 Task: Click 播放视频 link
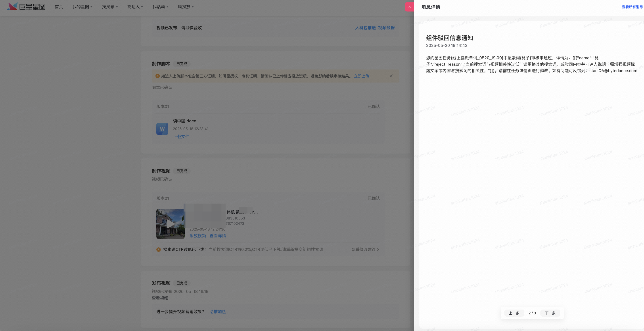pyautogui.click(x=197, y=236)
